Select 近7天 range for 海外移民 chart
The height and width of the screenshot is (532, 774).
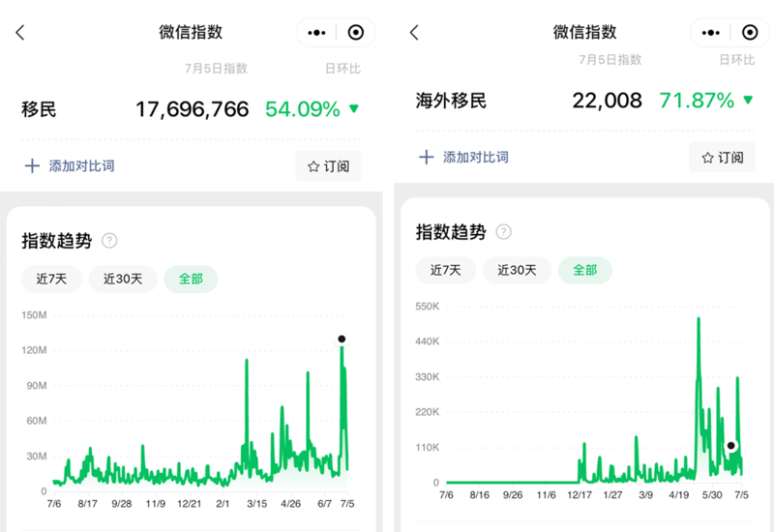[x=445, y=270]
